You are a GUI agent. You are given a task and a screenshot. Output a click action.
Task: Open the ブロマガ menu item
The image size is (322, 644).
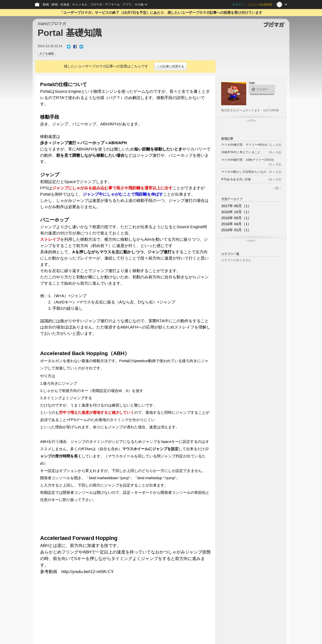click(96, 5)
